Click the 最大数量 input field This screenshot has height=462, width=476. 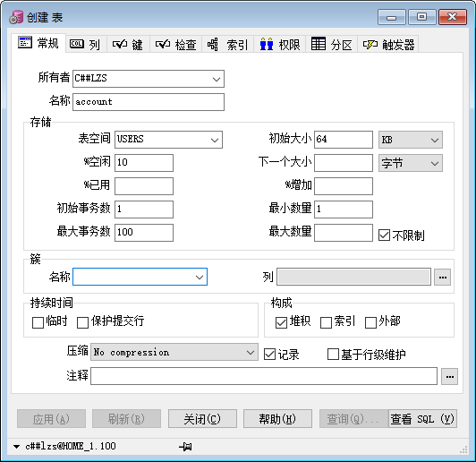[x=344, y=233]
